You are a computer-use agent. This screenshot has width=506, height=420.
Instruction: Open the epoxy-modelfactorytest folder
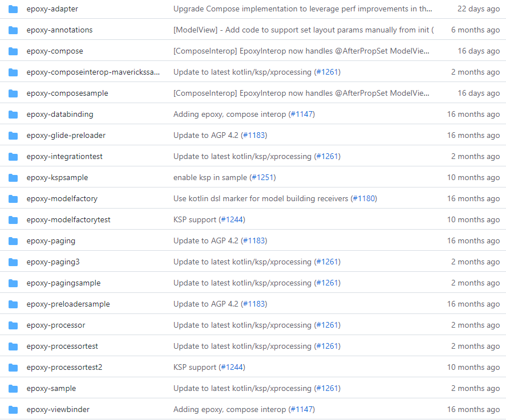click(x=68, y=220)
